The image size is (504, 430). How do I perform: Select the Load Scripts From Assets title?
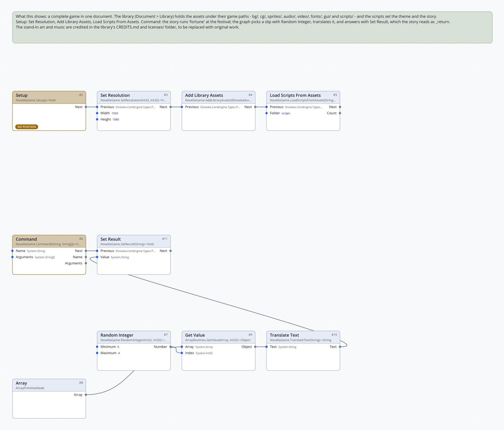click(x=295, y=95)
